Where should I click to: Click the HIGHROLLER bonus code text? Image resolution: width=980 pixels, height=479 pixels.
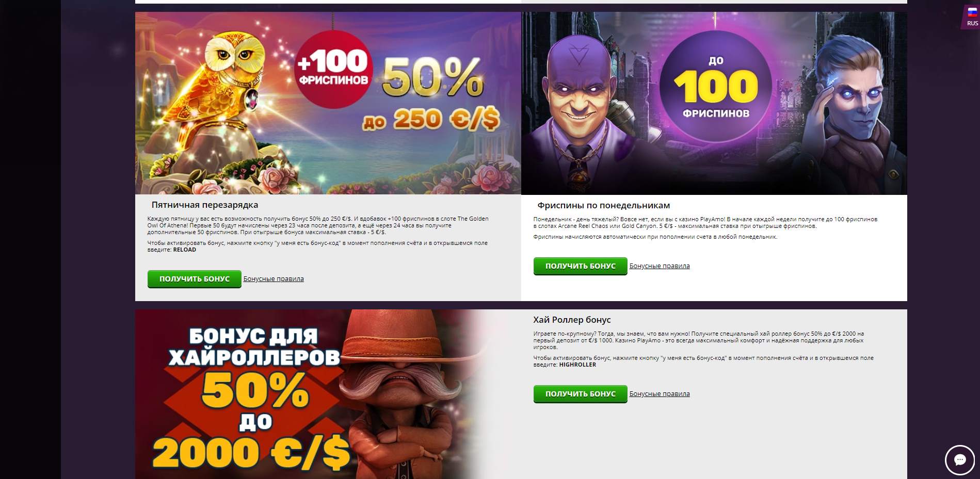click(577, 365)
